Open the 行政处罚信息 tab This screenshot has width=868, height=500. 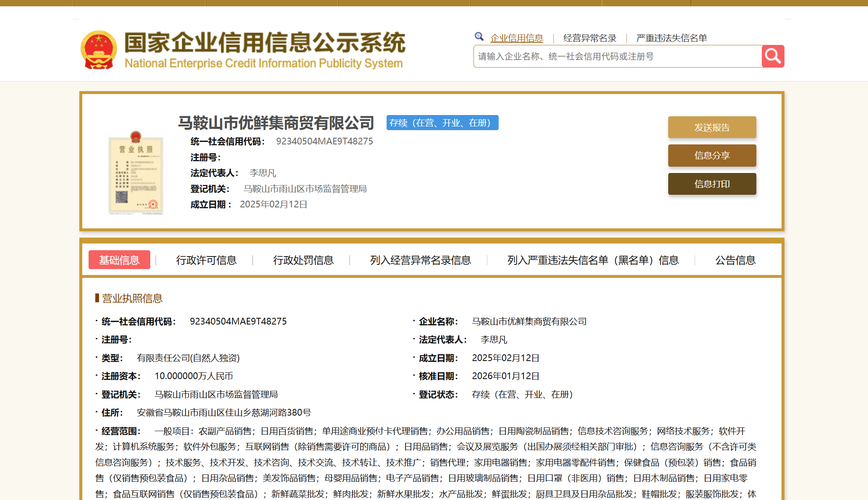coord(303,260)
